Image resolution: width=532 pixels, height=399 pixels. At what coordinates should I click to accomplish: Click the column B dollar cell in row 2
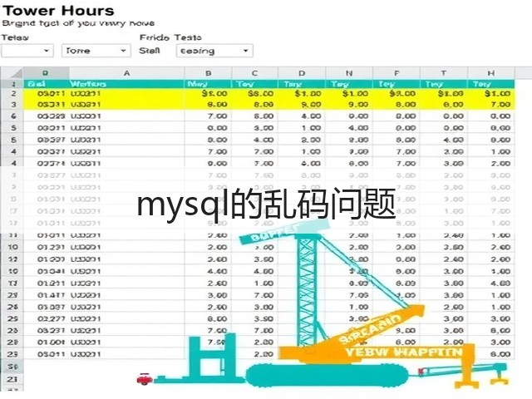209,94
